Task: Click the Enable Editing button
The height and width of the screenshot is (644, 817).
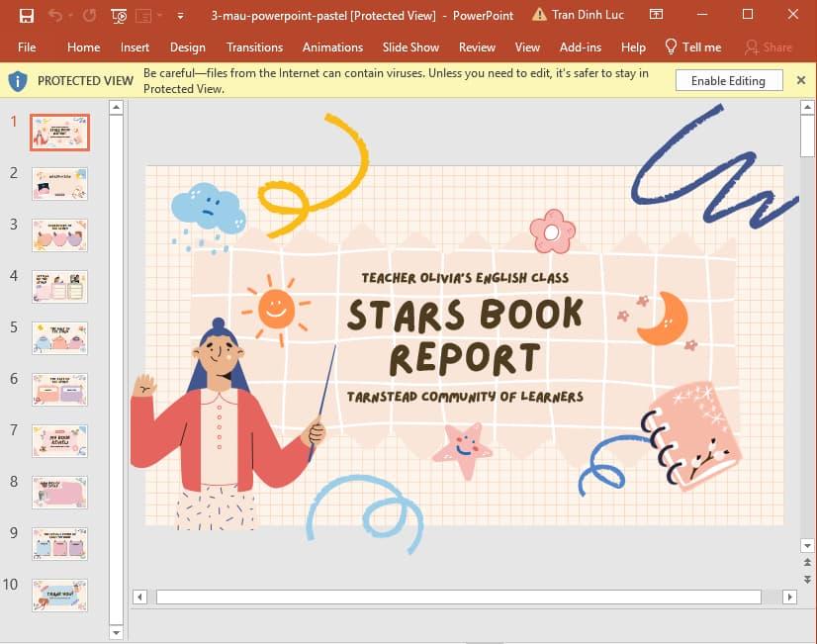Action: pyautogui.click(x=728, y=81)
